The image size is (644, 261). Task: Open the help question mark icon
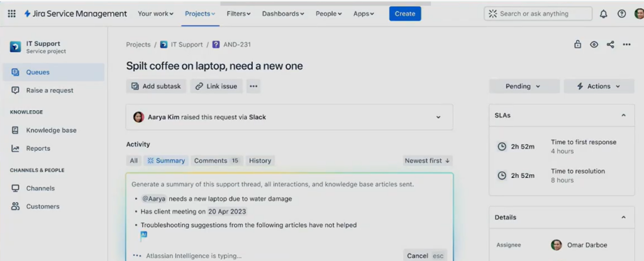coord(622,14)
